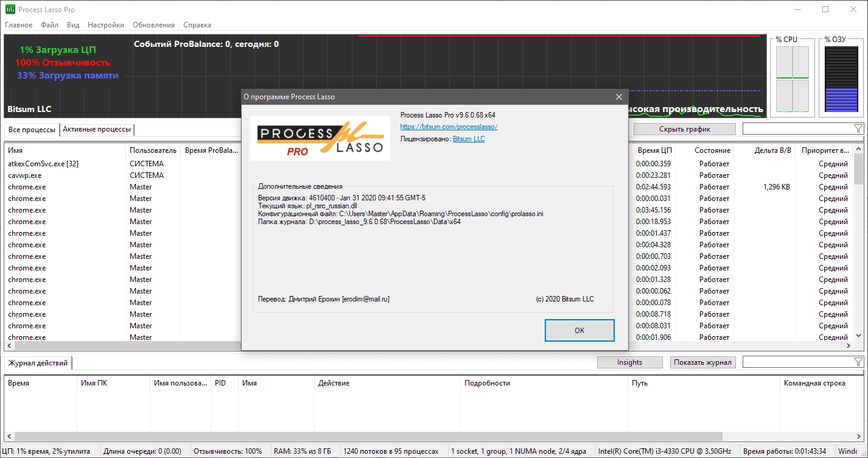868x458 pixels.
Task: Switch to the Активные процессы tab
Action: click(x=97, y=130)
